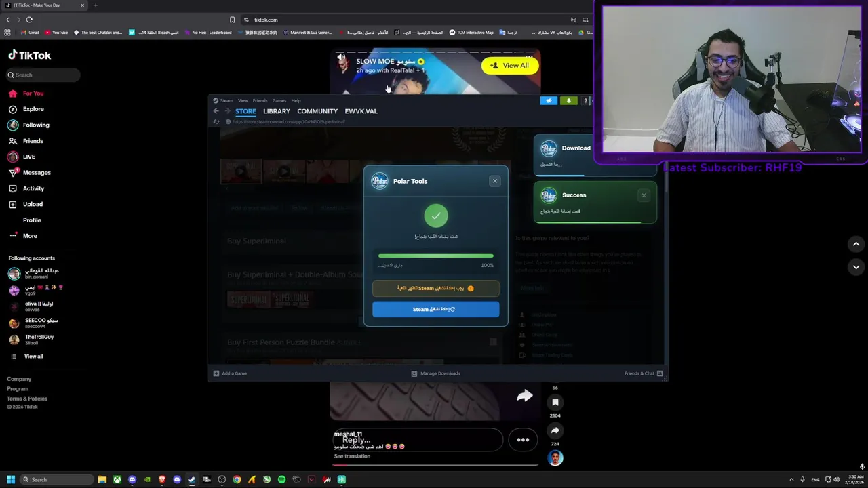
Task: Click the video progress bar under caption
Action: (x=435, y=465)
